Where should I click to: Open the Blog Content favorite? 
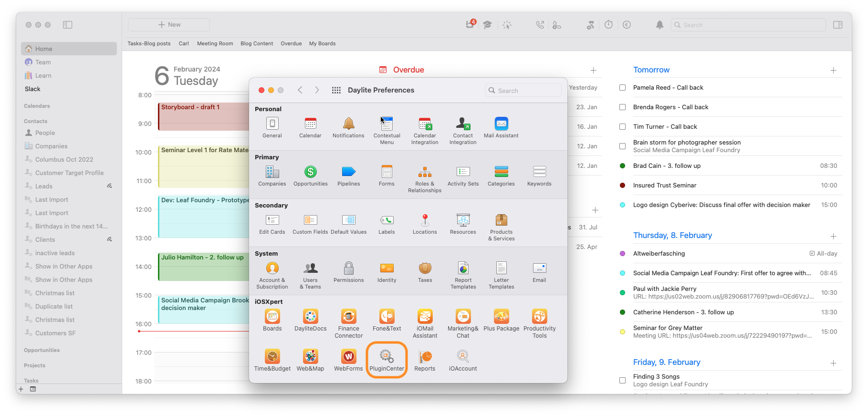(257, 43)
